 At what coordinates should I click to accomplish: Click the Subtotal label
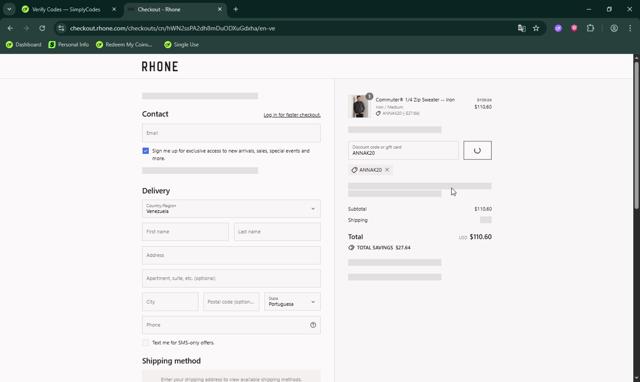(x=357, y=209)
